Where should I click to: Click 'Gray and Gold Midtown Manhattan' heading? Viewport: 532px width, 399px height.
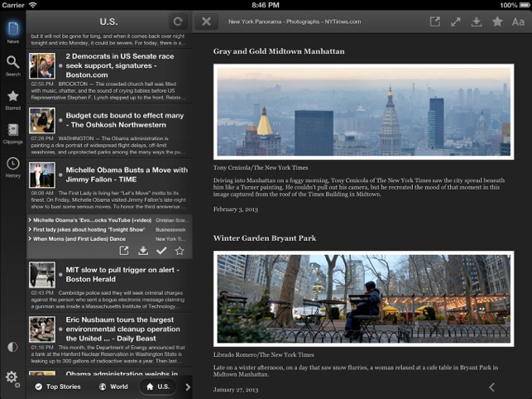click(279, 51)
